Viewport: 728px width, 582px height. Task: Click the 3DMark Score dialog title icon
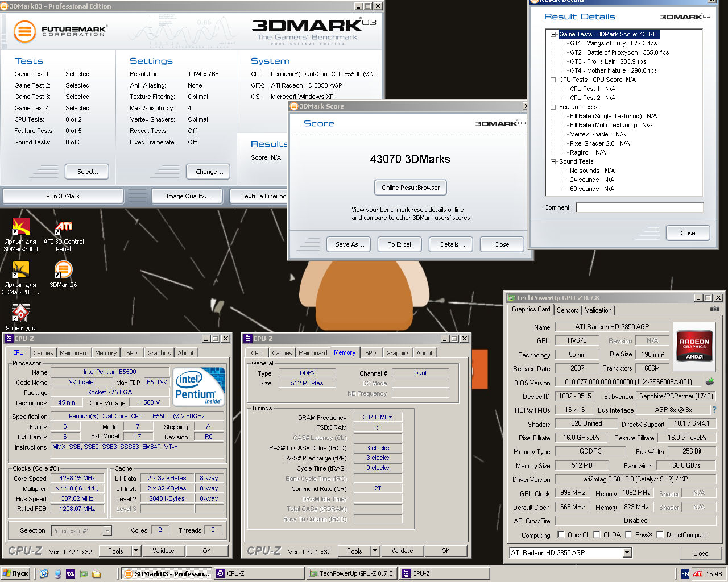click(x=294, y=106)
